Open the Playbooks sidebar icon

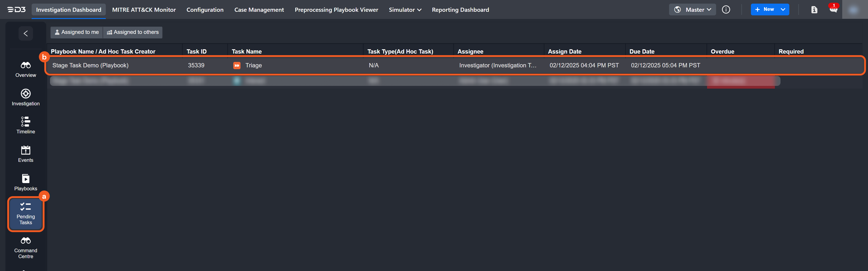click(x=26, y=182)
